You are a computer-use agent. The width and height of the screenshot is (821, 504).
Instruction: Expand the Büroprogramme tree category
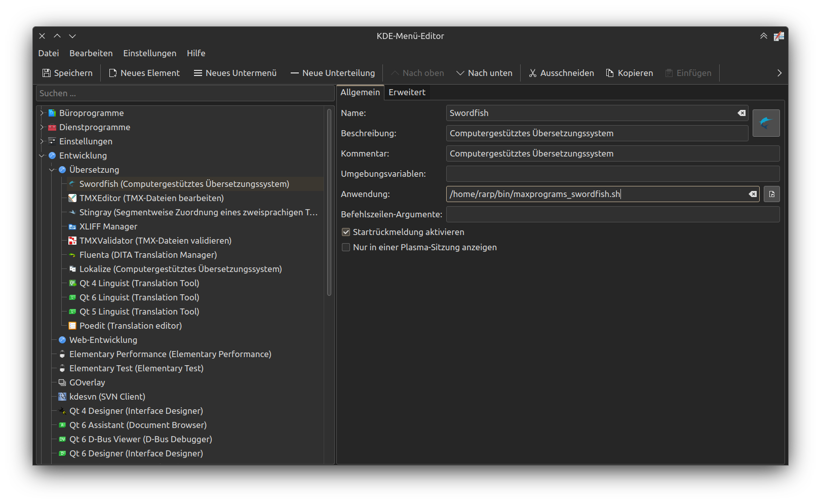(42, 113)
